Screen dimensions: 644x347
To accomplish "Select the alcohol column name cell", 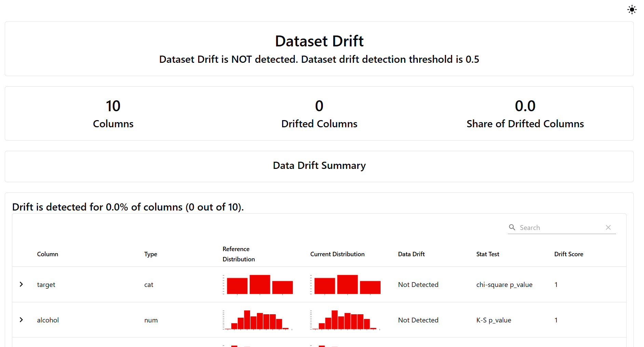I will pyautogui.click(x=48, y=320).
